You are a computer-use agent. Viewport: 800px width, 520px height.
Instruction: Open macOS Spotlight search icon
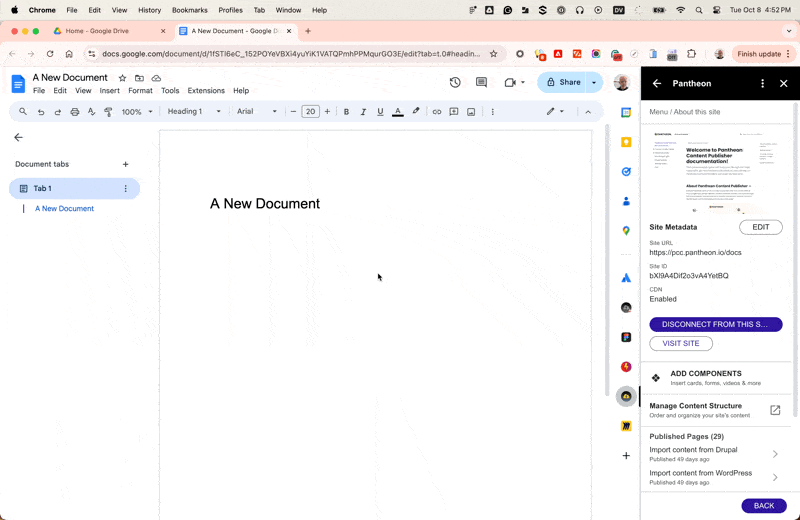pyautogui.click(x=698, y=10)
